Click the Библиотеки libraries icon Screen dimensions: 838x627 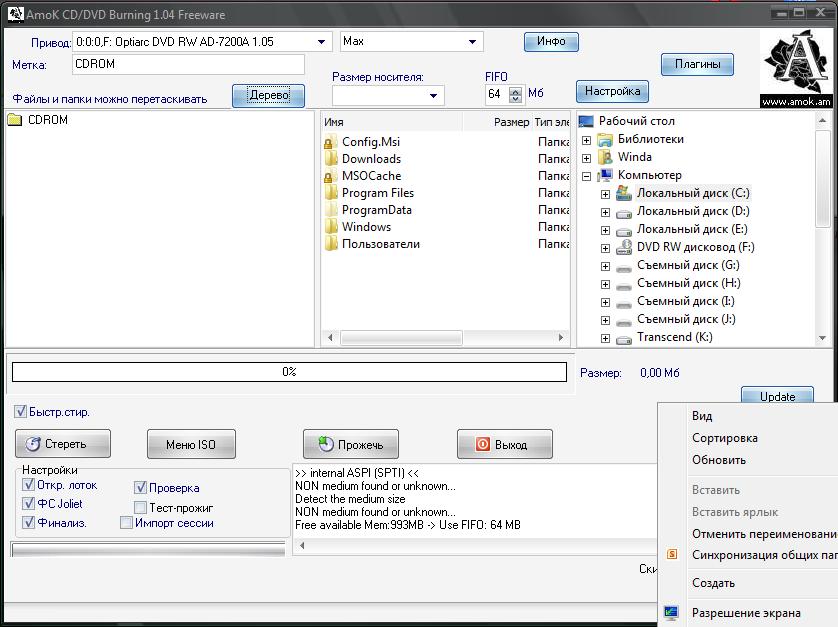[605, 140]
